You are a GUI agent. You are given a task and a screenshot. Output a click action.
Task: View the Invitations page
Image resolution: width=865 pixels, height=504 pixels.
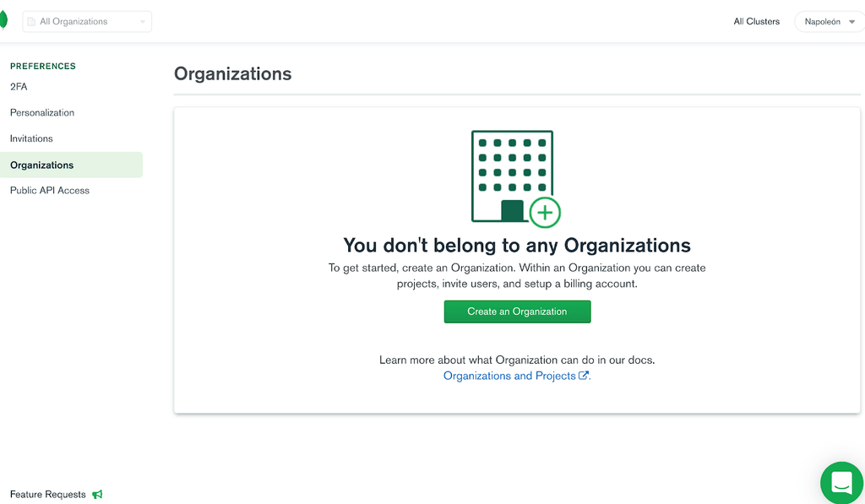30,138
